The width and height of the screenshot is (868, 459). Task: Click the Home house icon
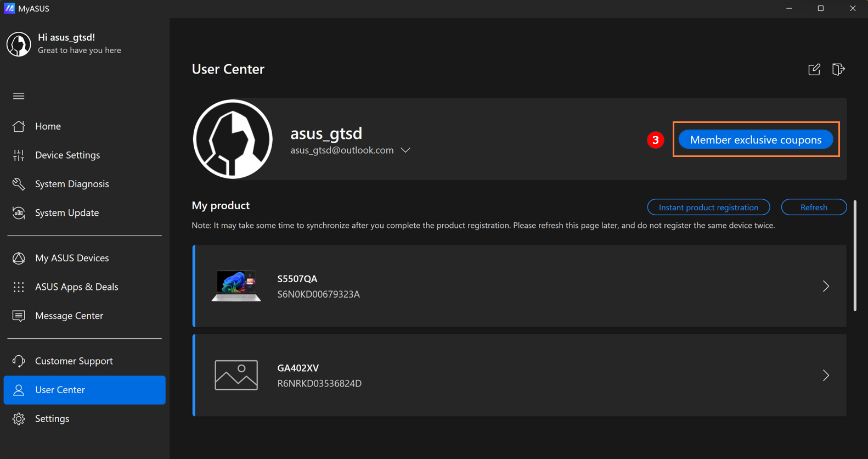(19, 126)
